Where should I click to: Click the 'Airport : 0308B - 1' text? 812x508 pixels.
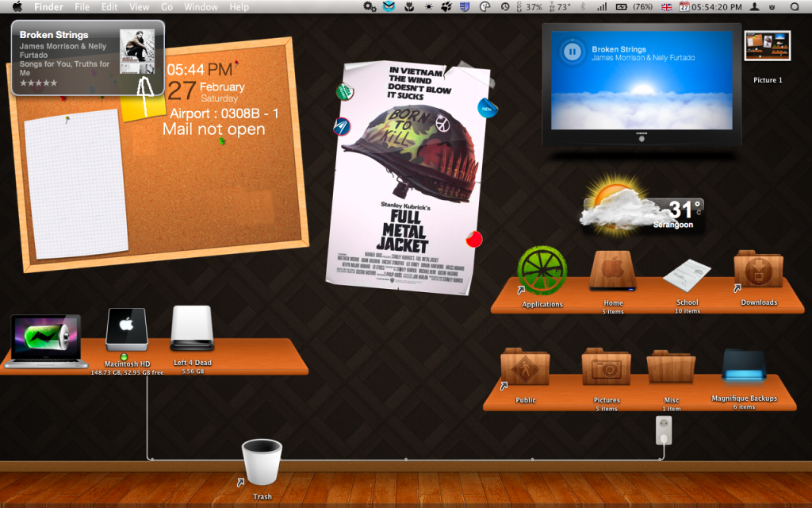click(224, 114)
